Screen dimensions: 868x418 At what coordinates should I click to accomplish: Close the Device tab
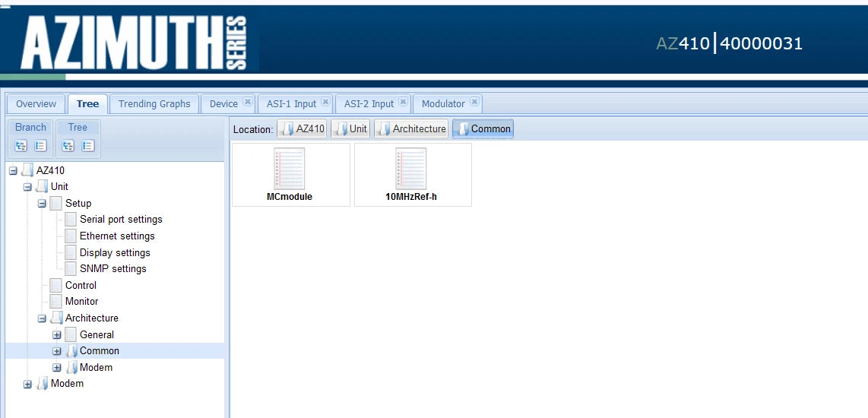point(248,103)
